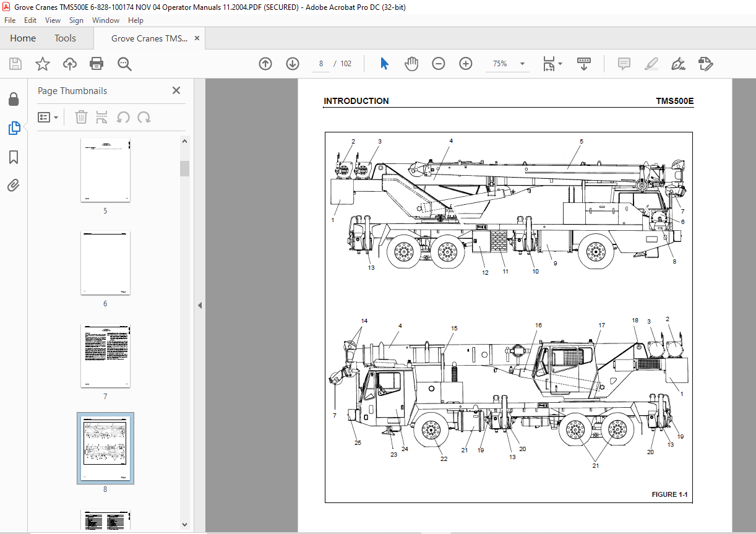The image size is (756, 534).
Task: Upload the file to the cloud
Action: click(70, 64)
